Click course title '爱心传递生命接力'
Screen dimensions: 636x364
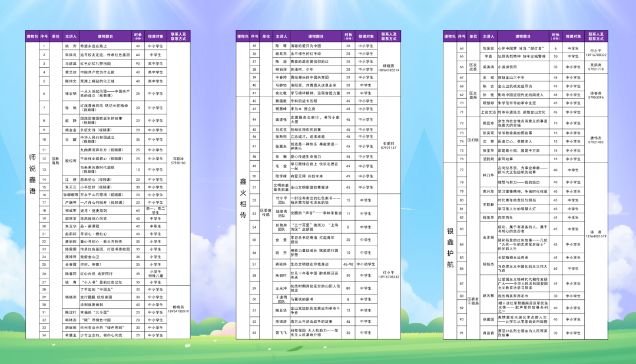coord(306,157)
